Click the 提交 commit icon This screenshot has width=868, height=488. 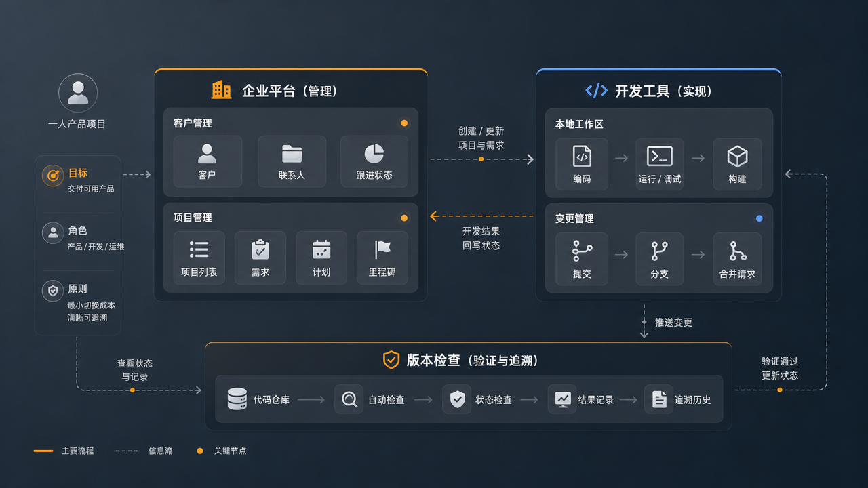pyautogui.click(x=582, y=251)
